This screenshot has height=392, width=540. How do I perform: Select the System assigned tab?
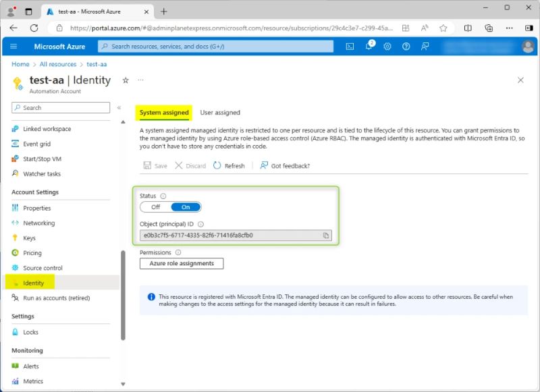pyautogui.click(x=162, y=112)
